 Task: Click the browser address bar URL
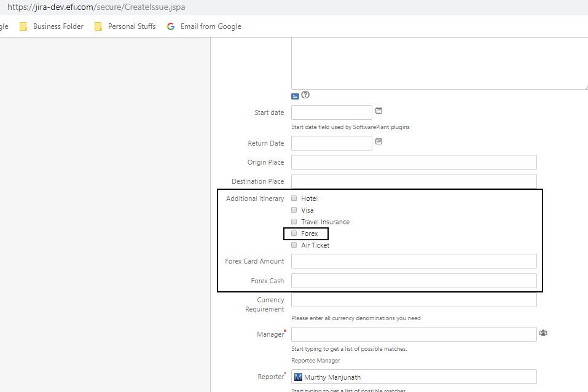(96, 8)
